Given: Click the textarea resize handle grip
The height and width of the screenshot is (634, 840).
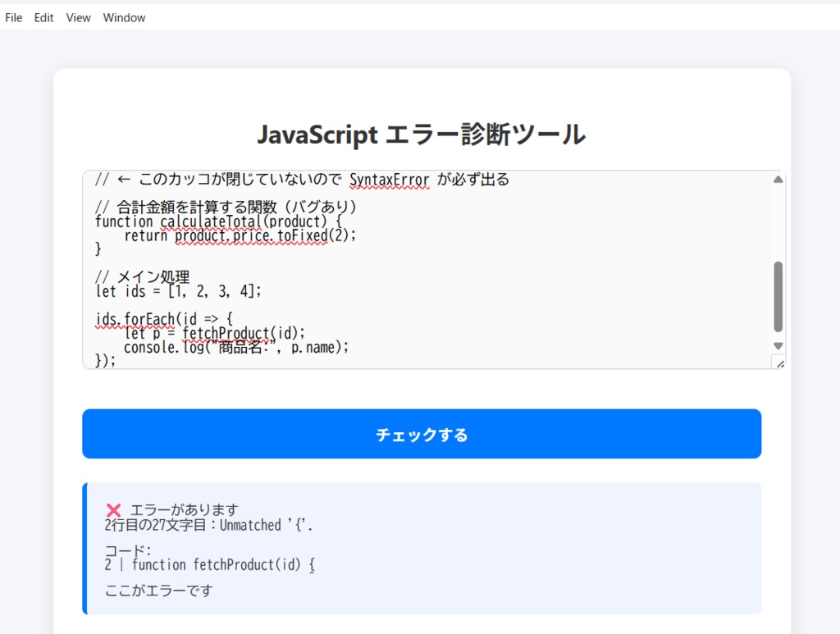Looking at the screenshot, I should [779, 364].
